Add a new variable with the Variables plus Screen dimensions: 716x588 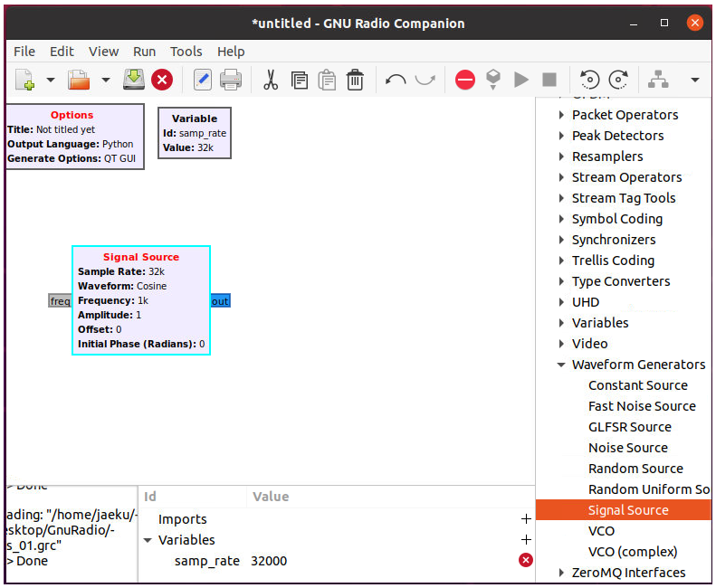(526, 540)
